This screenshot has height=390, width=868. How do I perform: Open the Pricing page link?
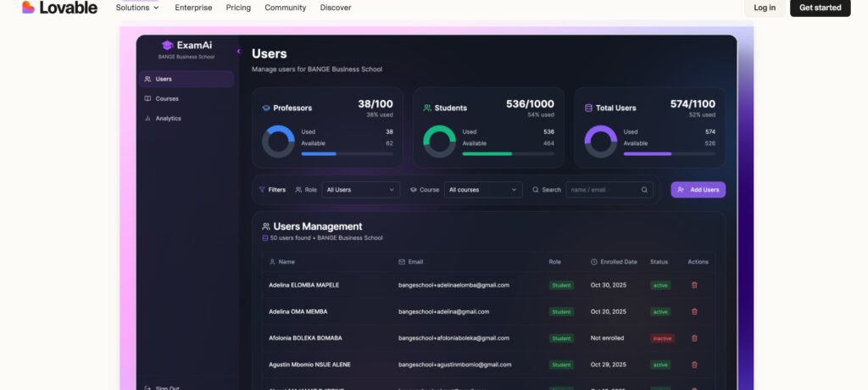(x=238, y=8)
